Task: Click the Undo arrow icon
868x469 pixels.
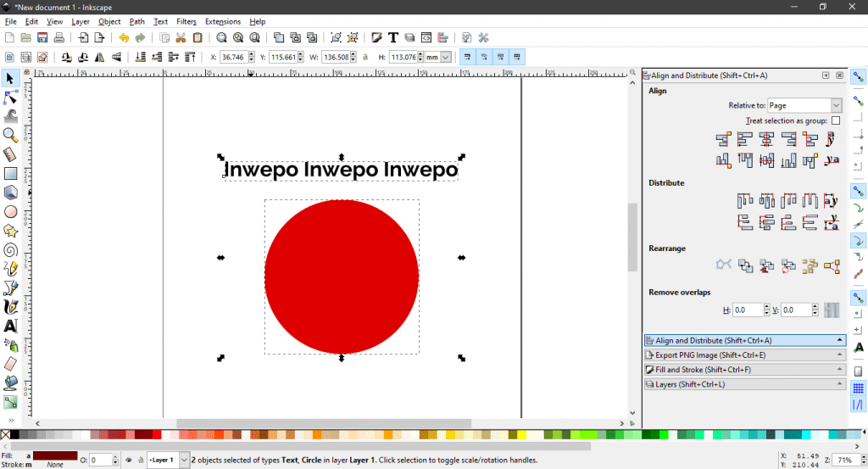Action: tap(124, 37)
